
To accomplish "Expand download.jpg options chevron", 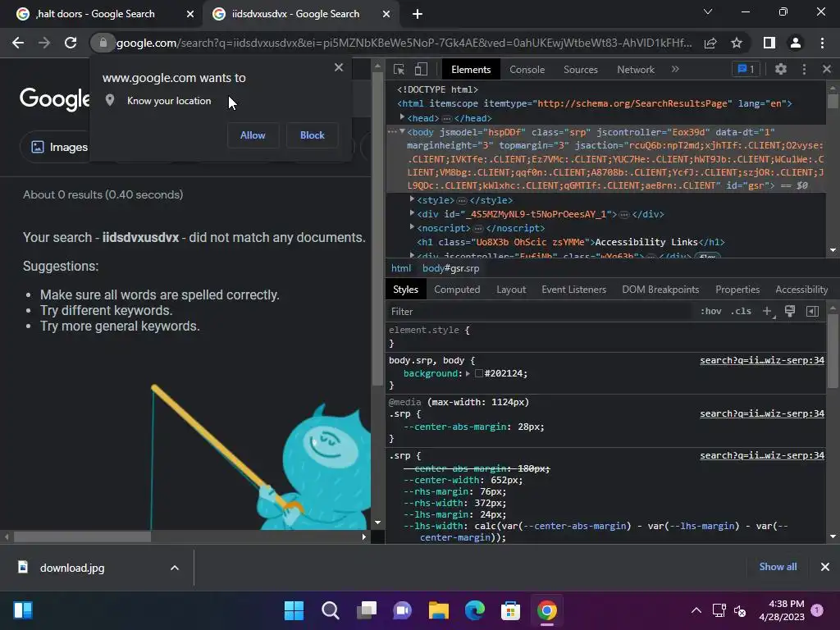I will coord(175,568).
